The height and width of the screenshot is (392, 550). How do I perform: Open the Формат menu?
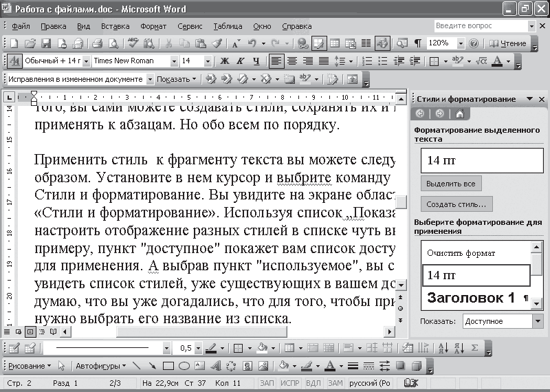(153, 26)
